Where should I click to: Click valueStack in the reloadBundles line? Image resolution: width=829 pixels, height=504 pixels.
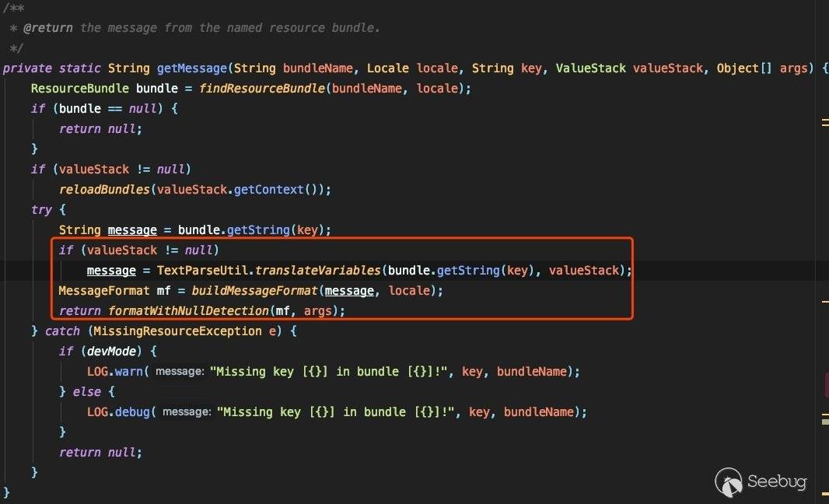192,189
